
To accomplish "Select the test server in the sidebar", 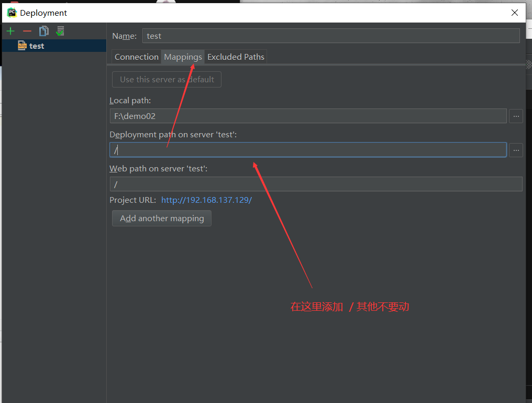I will pyautogui.click(x=37, y=46).
